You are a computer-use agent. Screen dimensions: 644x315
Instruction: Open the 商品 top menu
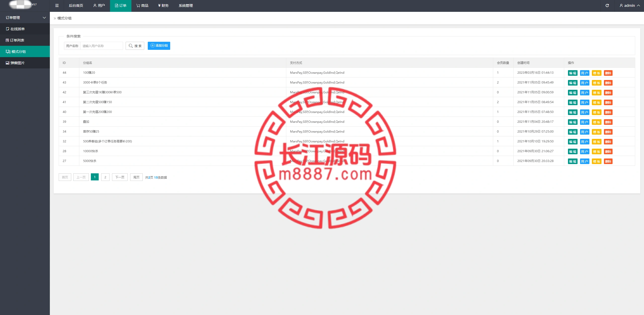pyautogui.click(x=142, y=6)
